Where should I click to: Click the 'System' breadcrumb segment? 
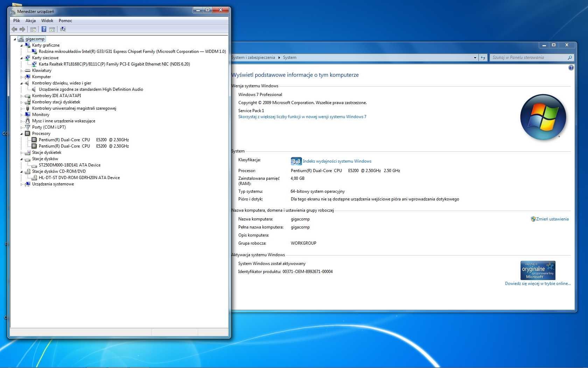coord(289,57)
